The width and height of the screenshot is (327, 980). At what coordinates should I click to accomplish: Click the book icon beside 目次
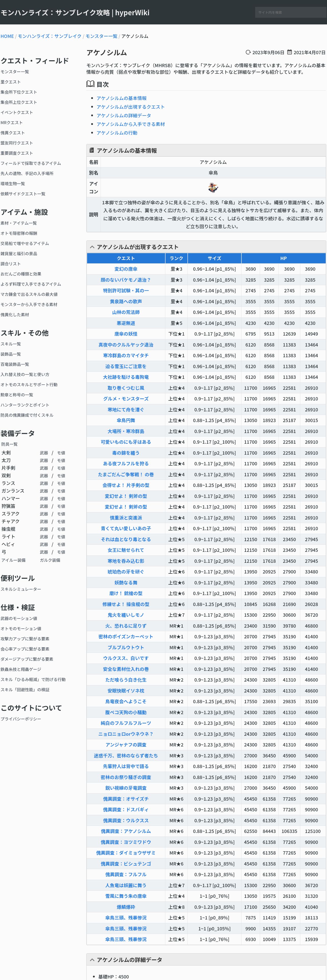coord(90,84)
